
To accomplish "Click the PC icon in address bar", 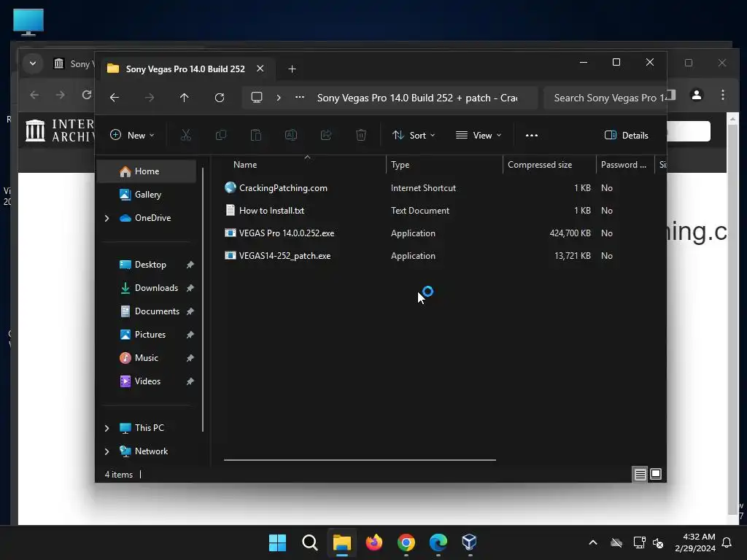I will tap(257, 98).
